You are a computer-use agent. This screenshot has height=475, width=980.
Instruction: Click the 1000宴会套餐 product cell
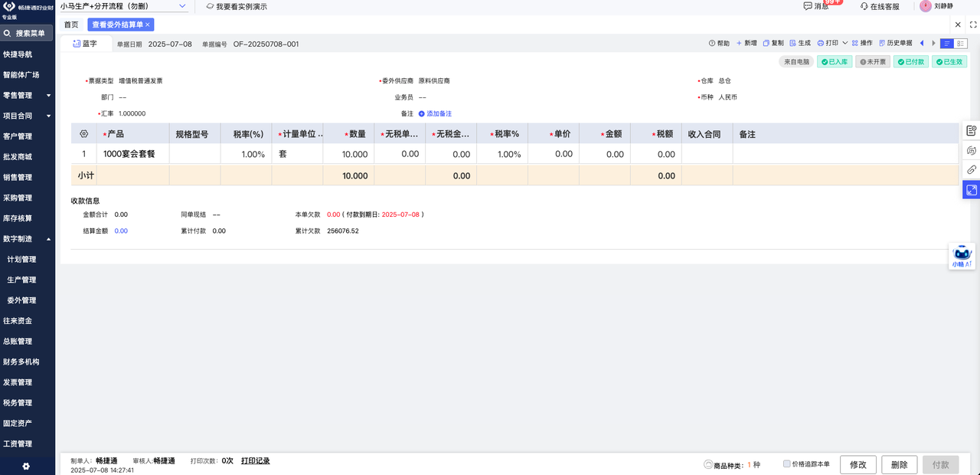pos(133,154)
